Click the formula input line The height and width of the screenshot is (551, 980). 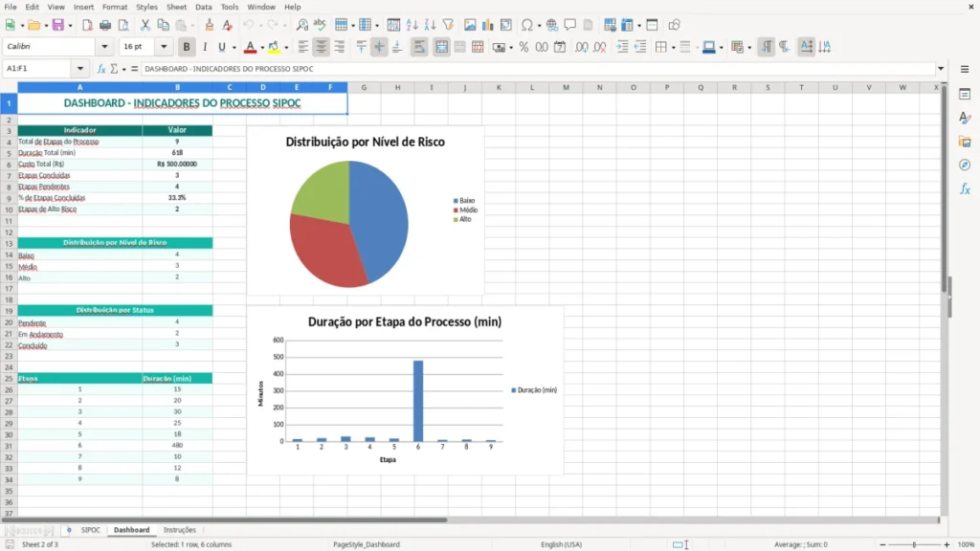[538, 69]
